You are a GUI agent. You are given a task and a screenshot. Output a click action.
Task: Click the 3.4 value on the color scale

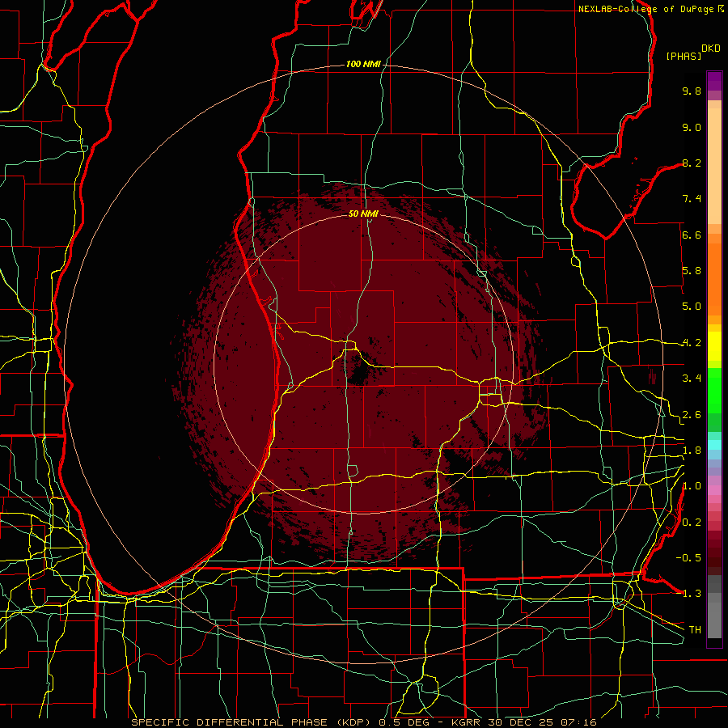[692, 379]
